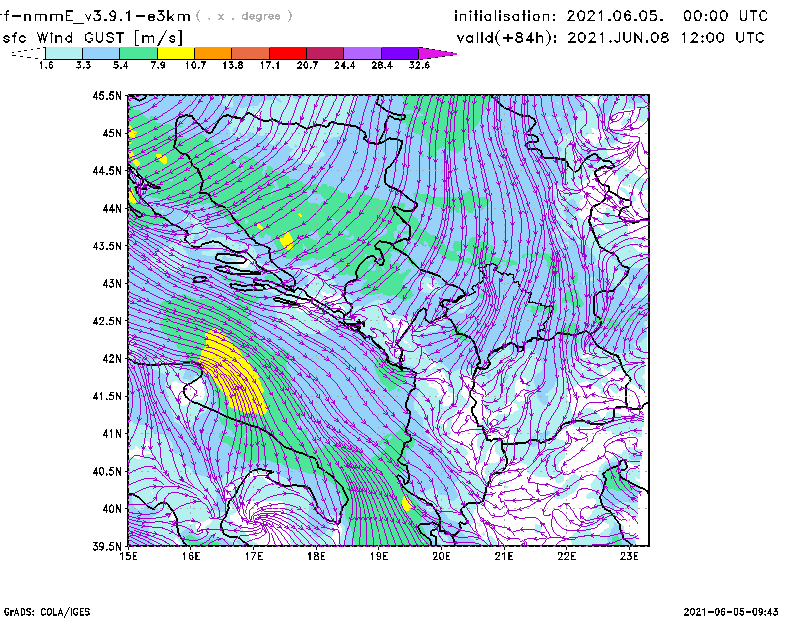Click the 15E longitude label

point(128,556)
